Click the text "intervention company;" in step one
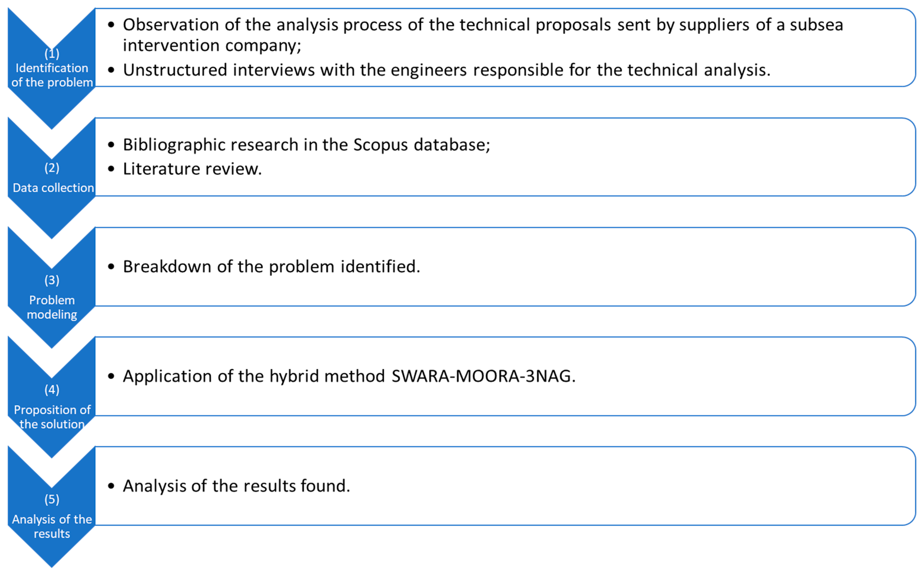The width and height of the screenshot is (924, 574). click(212, 46)
